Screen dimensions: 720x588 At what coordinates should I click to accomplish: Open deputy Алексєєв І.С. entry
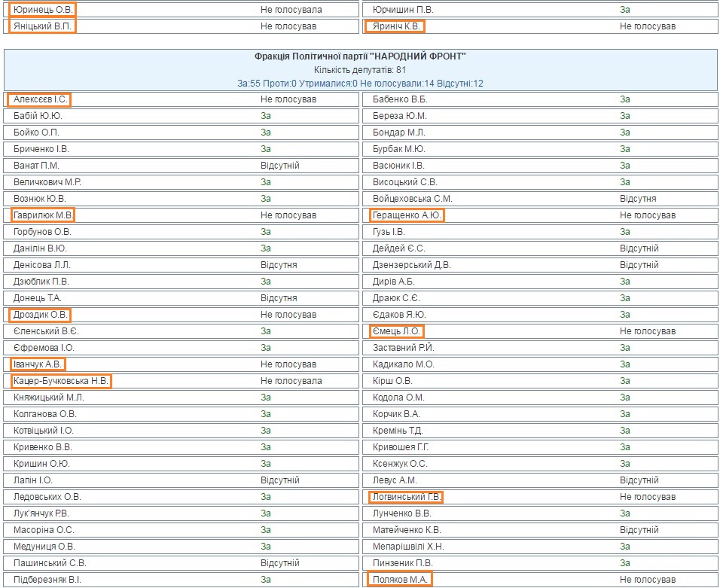pyautogui.click(x=40, y=99)
